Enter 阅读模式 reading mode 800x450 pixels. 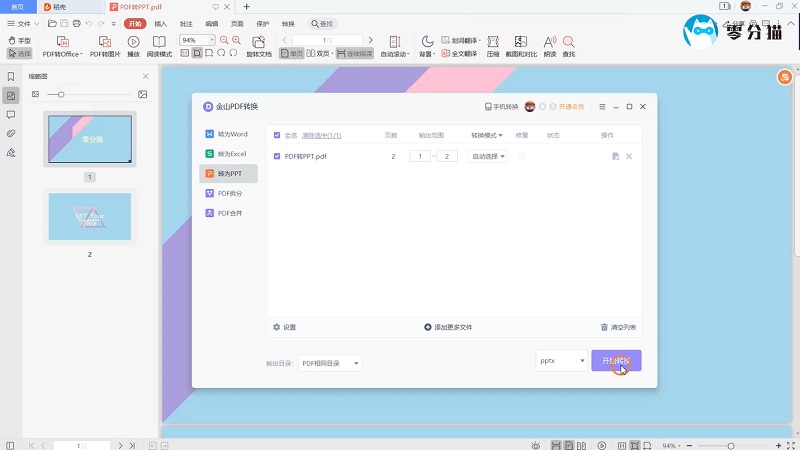coord(159,46)
